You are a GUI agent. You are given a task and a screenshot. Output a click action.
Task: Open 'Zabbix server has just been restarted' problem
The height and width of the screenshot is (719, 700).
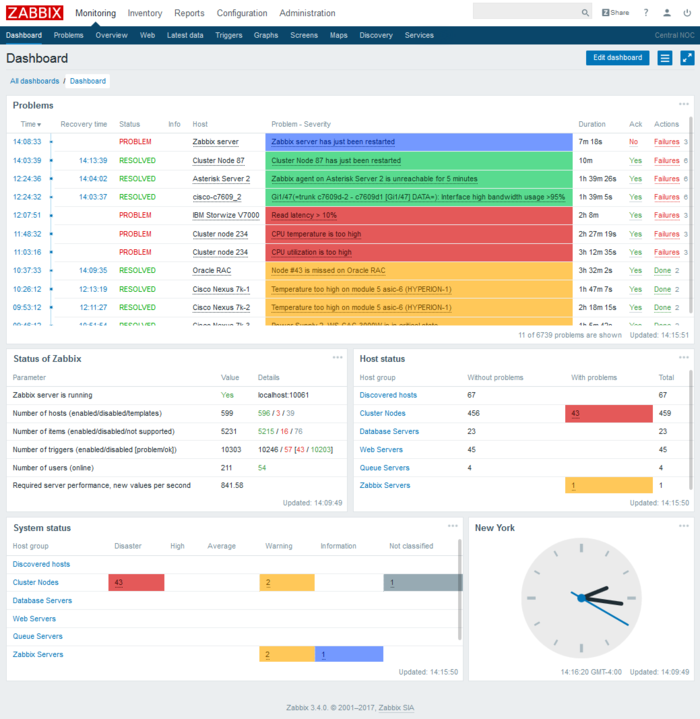coord(333,142)
